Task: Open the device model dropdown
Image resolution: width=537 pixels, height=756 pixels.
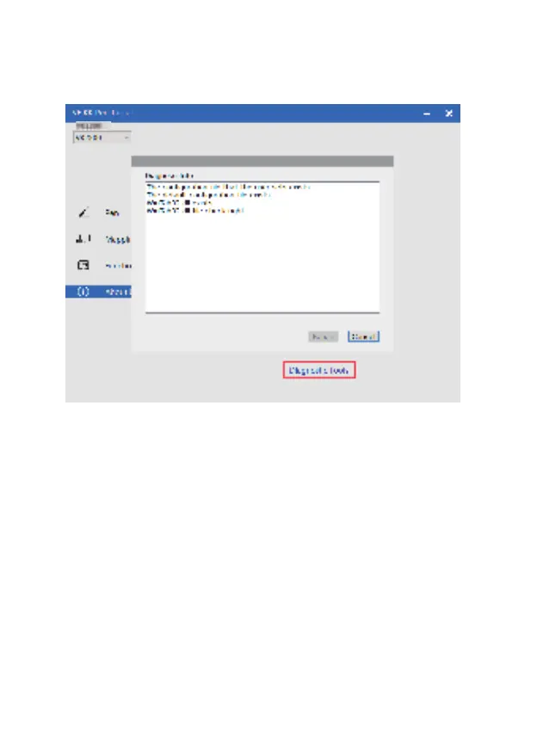Action: point(102,138)
